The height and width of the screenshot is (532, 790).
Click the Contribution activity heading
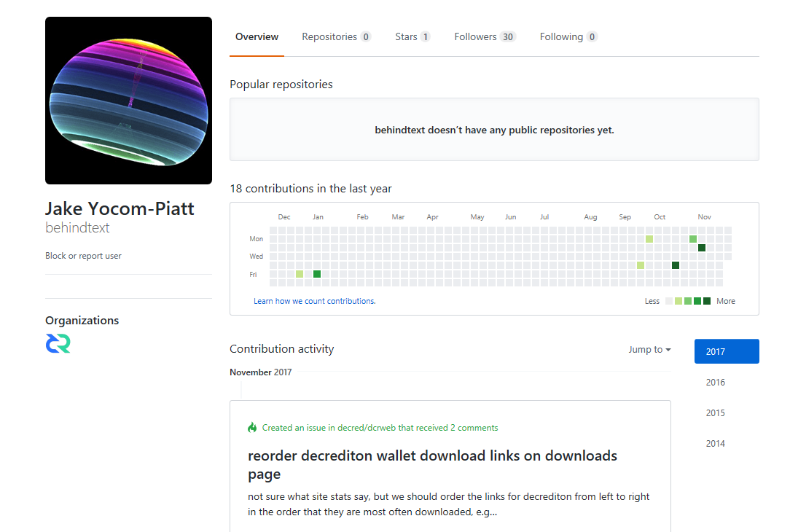(281, 349)
